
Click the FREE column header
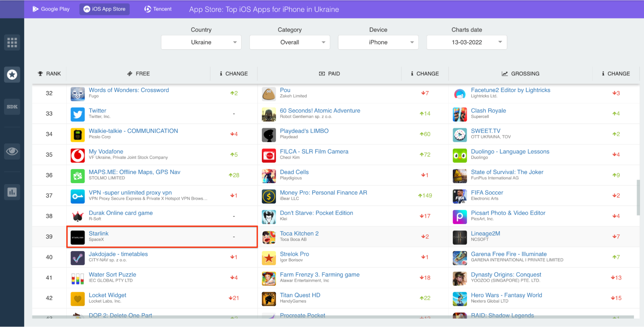tap(139, 74)
